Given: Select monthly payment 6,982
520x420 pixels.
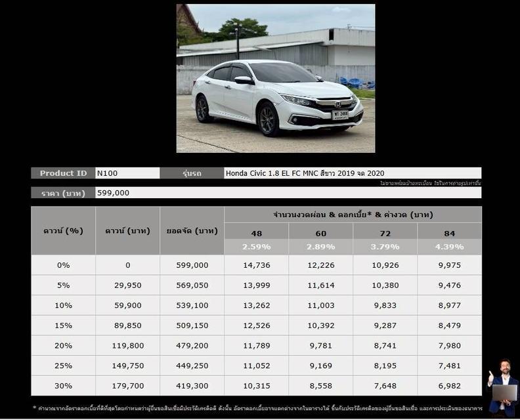Looking at the screenshot, I should [449, 386].
